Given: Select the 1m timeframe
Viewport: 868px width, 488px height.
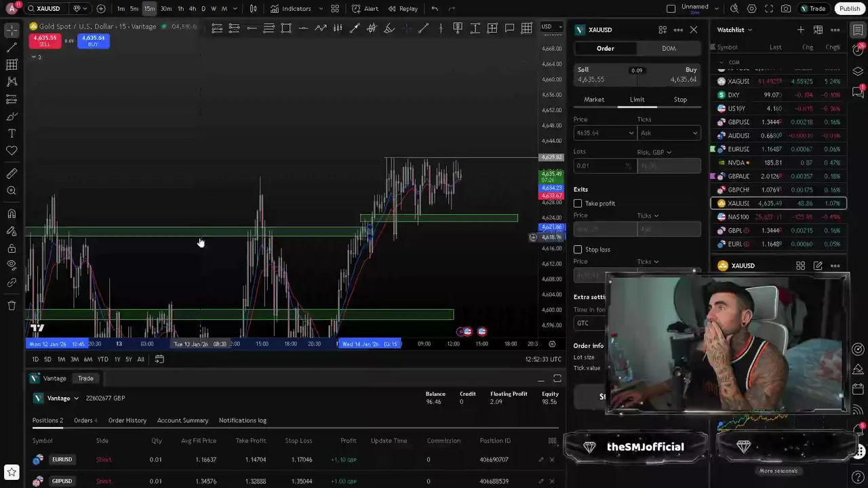Looking at the screenshot, I should pyautogui.click(x=121, y=9).
